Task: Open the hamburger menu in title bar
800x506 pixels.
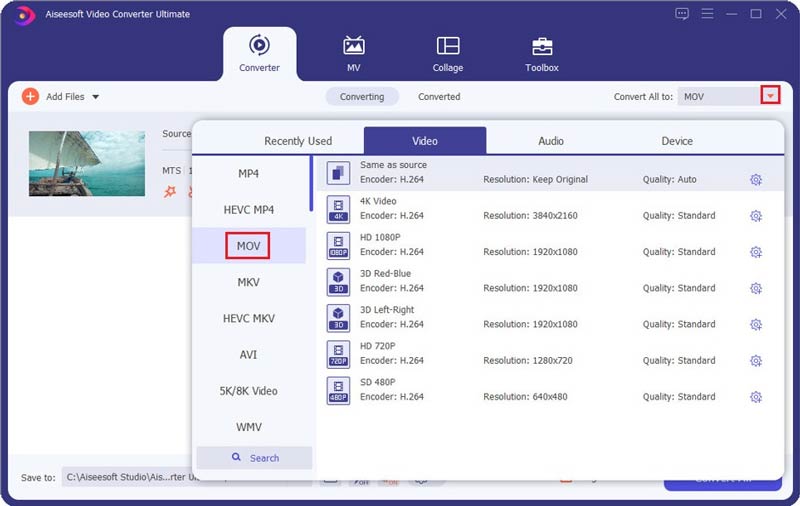Action: (707, 14)
